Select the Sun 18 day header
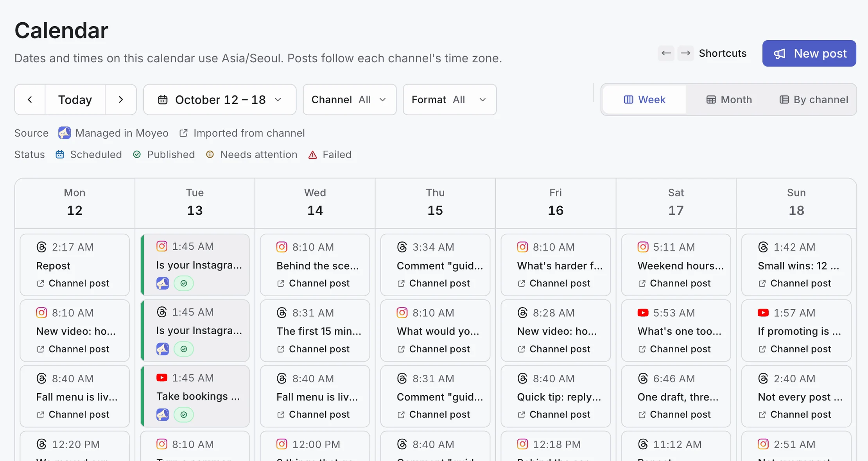 click(x=796, y=203)
